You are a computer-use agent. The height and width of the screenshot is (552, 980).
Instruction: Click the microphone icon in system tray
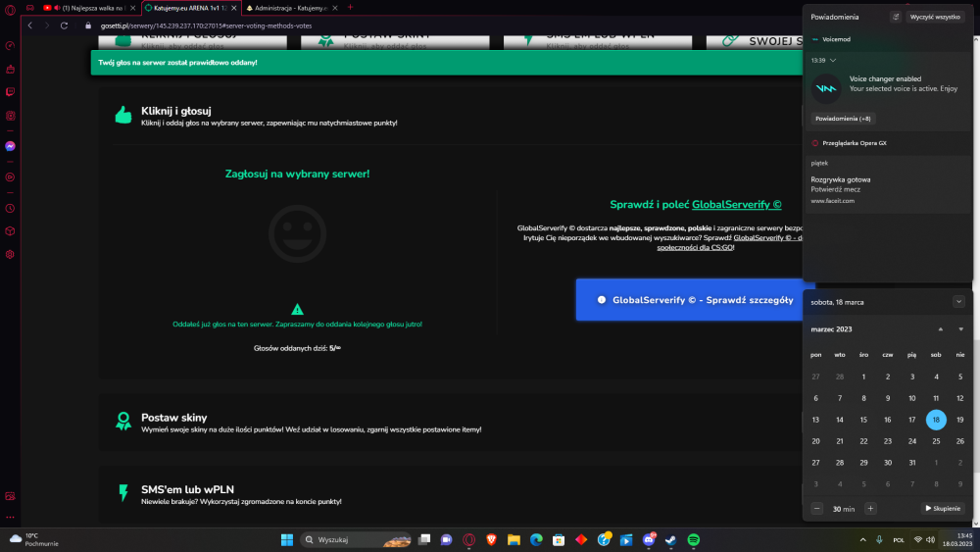879,539
